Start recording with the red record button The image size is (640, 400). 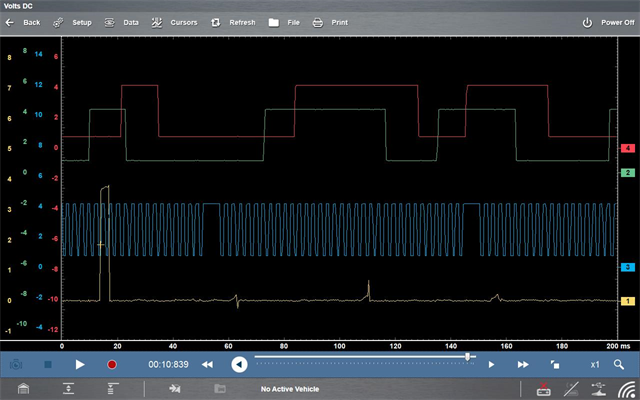(x=112, y=364)
